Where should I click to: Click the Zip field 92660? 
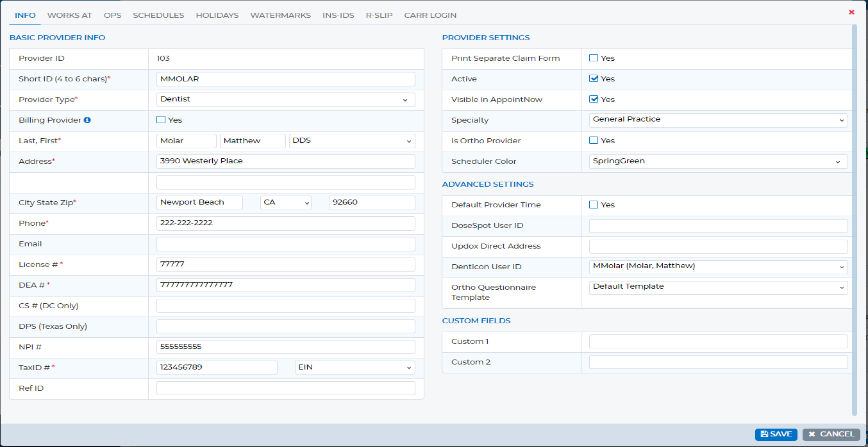(x=372, y=202)
